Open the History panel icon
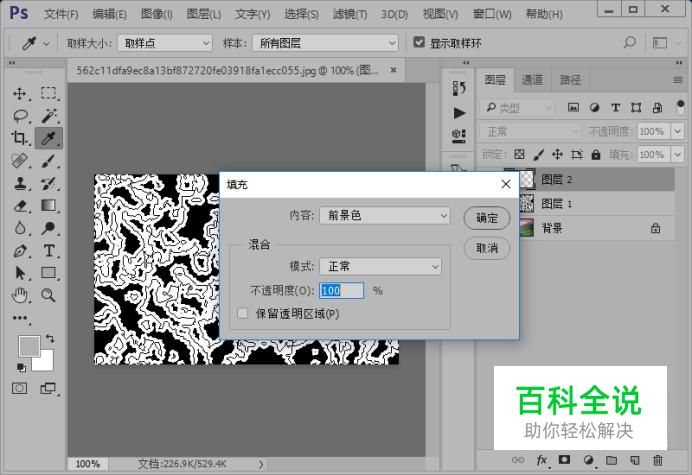692x475 pixels. 459,88
